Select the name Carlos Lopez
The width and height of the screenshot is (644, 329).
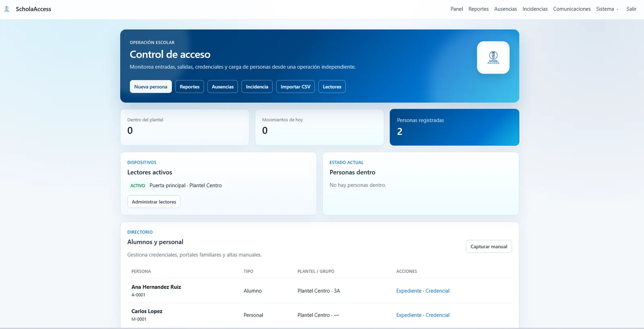(147, 311)
